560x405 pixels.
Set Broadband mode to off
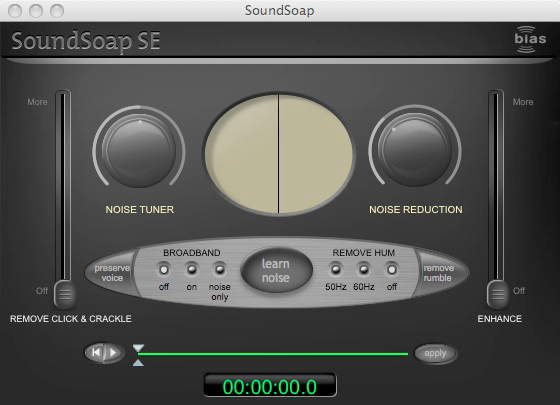[x=164, y=269]
